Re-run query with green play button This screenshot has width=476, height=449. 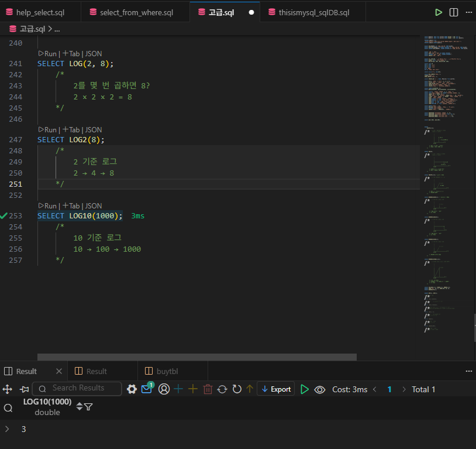[x=304, y=389]
